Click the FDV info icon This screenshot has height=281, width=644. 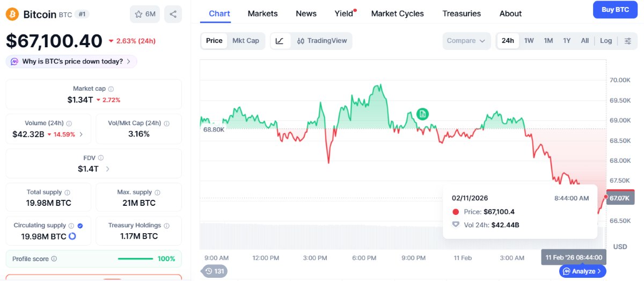click(x=101, y=157)
